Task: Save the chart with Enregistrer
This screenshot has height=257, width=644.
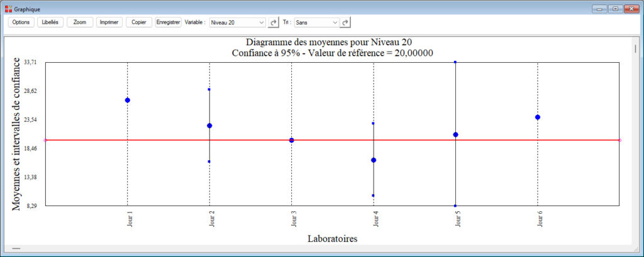Action: coord(168,22)
